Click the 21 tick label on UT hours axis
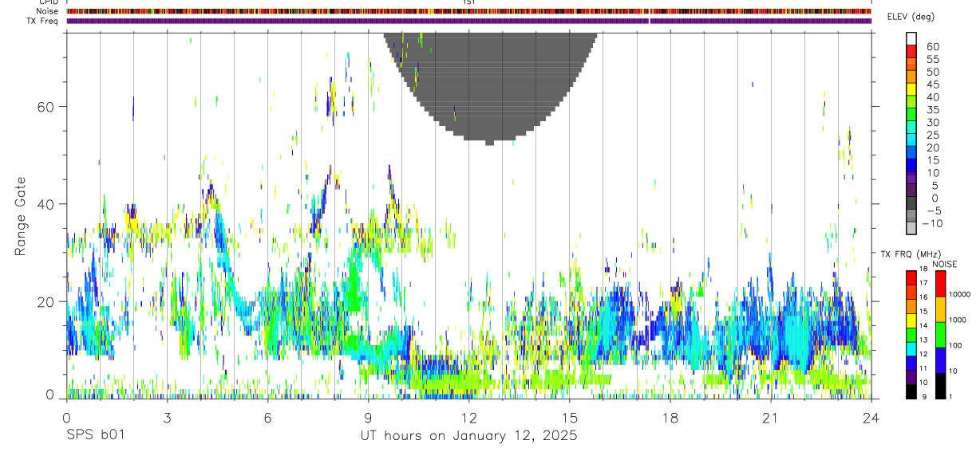 tap(771, 418)
